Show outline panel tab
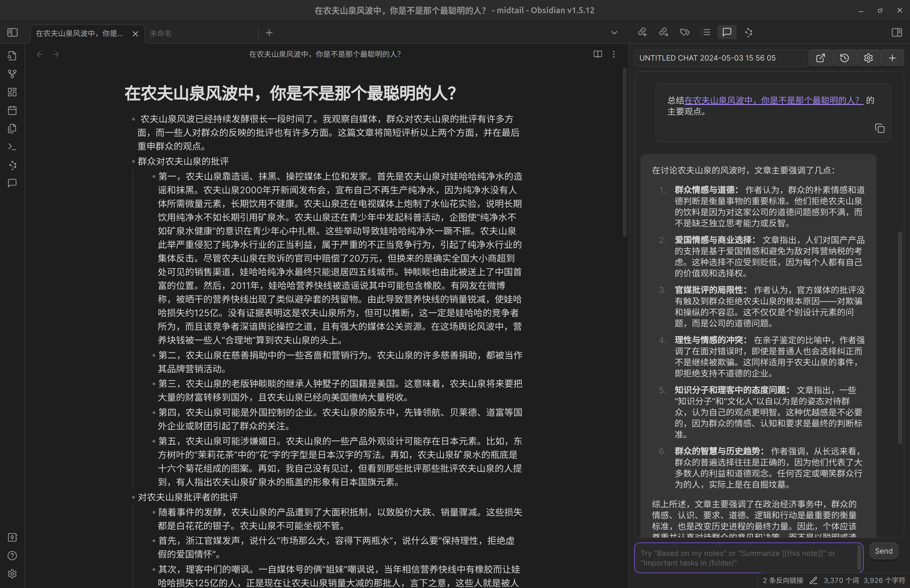 coord(706,32)
